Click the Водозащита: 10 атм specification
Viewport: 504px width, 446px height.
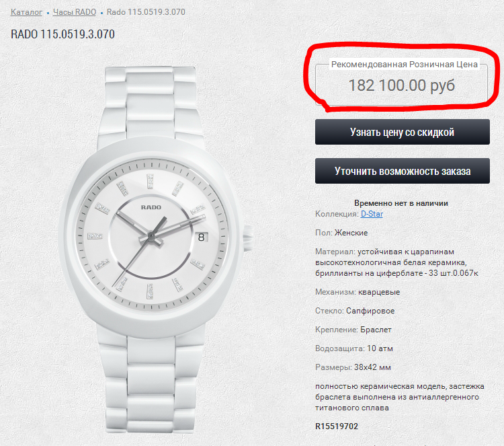[354, 348]
